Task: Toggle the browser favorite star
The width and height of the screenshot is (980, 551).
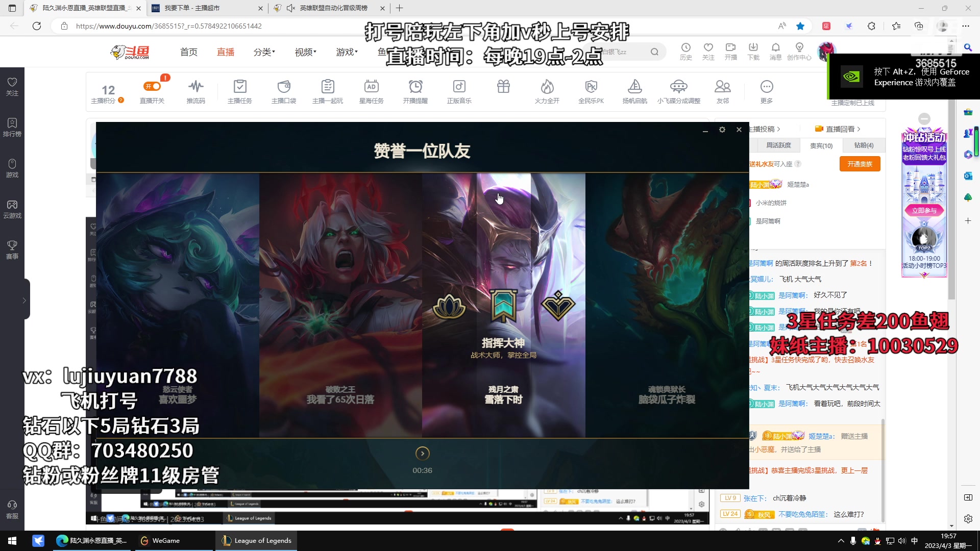Action: [800, 26]
